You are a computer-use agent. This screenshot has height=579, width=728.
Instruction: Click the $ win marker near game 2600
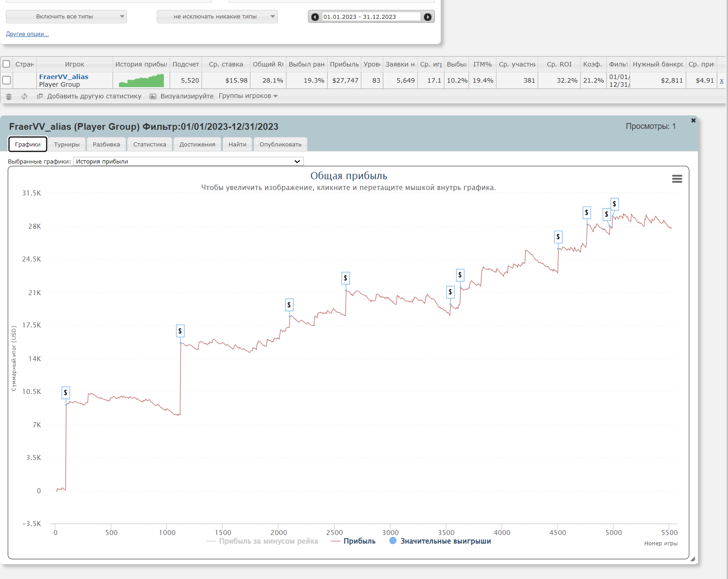pos(345,278)
